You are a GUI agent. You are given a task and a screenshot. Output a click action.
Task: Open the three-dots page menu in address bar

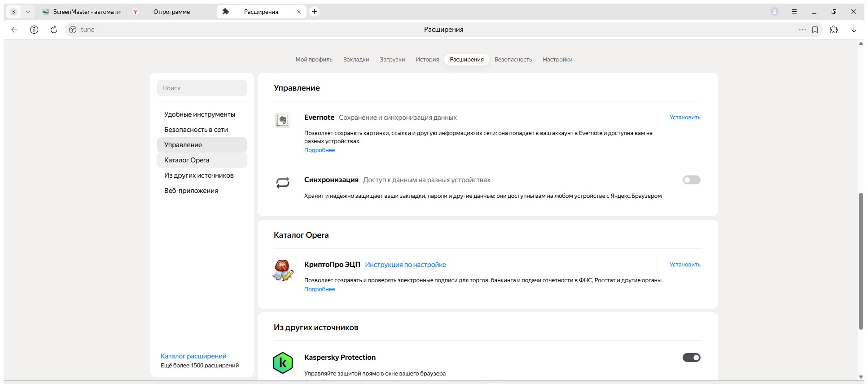(x=802, y=30)
